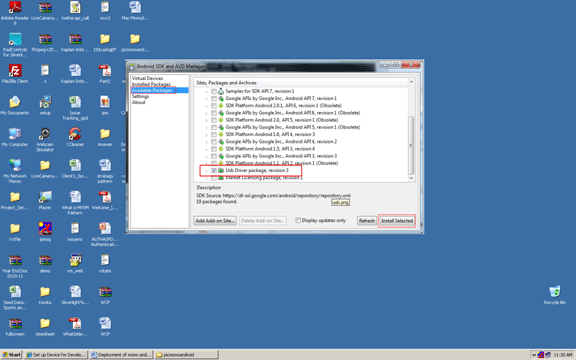Click the Install Selected button

point(397,220)
